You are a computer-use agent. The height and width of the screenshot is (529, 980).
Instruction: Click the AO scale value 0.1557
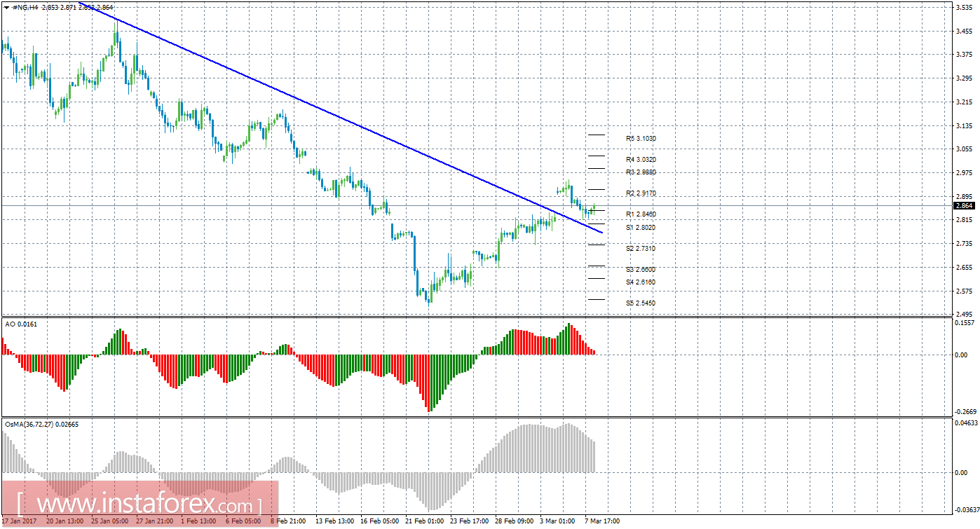click(965, 323)
